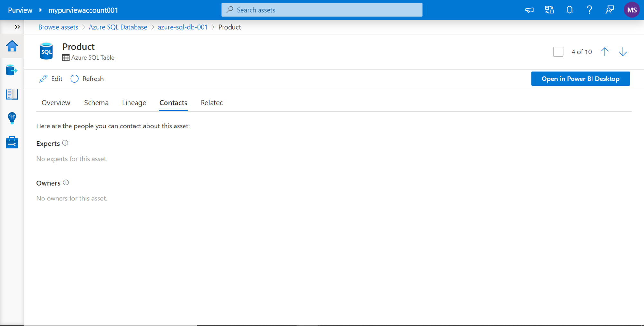Open the feedback person icon

610,10
